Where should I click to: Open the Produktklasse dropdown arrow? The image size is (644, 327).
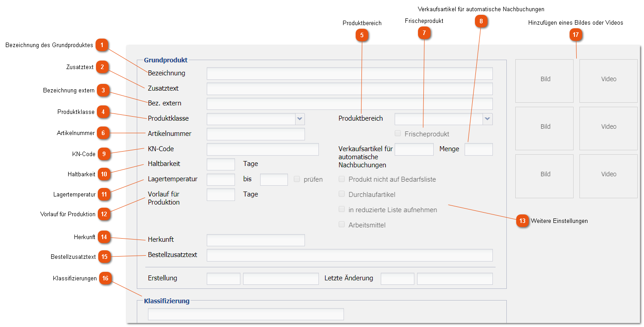click(x=300, y=119)
